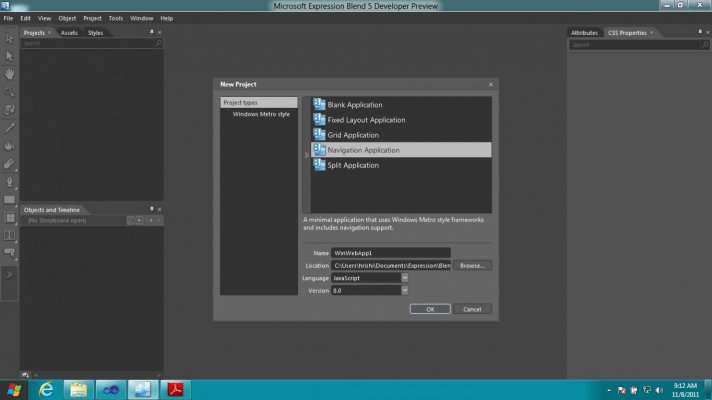Click the Location path field
The image size is (712, 400).
(x=391, y=265)
